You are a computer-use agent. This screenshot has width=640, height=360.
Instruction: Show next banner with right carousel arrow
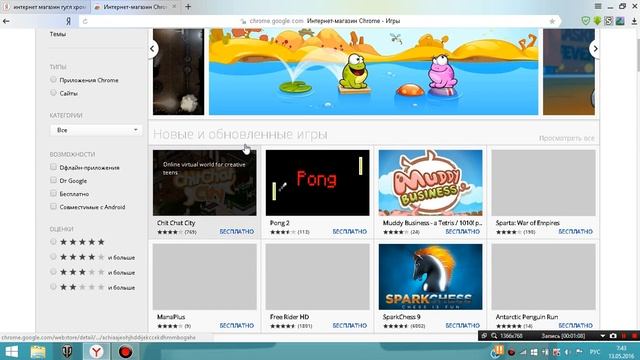pyautogui.click(x=595, y=49)
